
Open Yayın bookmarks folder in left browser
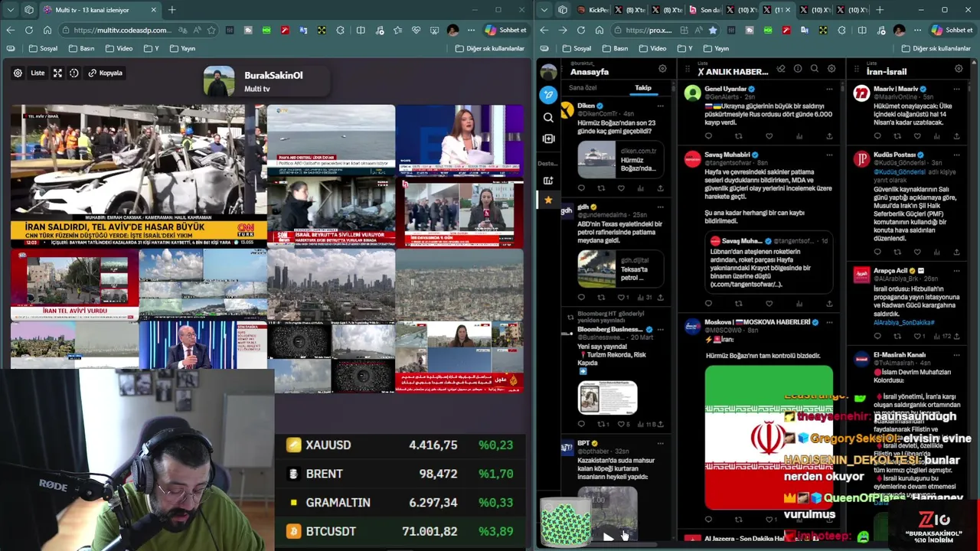pos(182,48)
